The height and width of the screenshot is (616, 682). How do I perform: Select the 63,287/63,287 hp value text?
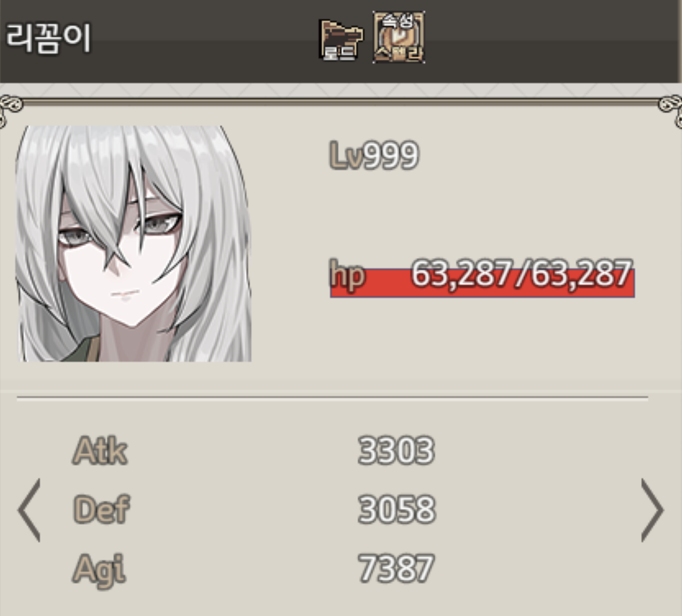[x=521, y=273]
